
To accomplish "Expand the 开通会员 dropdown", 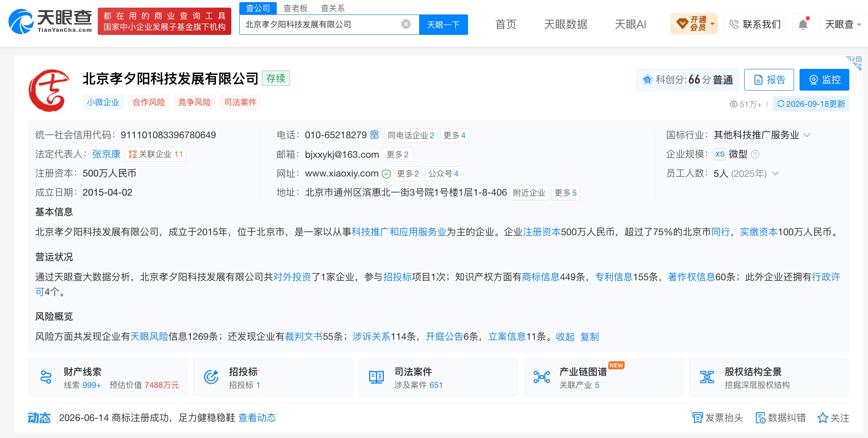I will coord(694,24).
